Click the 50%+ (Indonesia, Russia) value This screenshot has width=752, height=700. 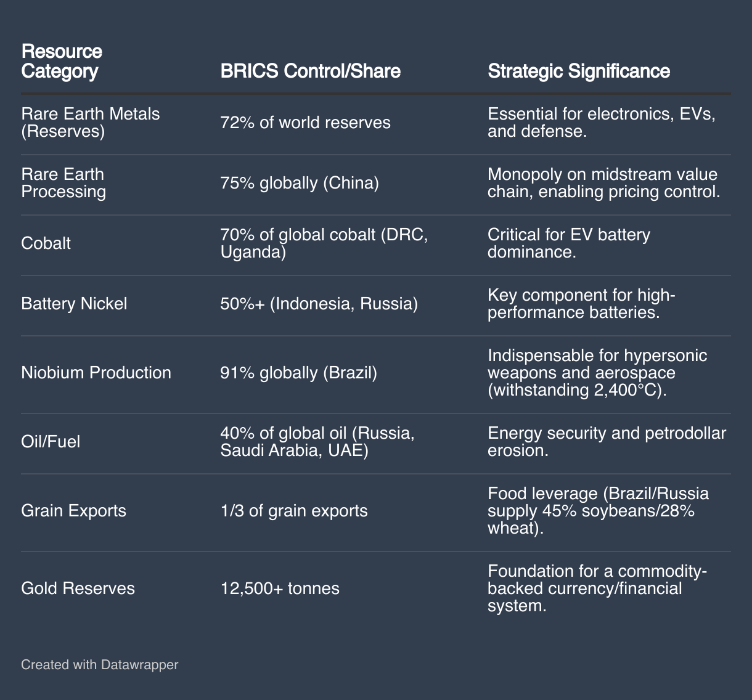click(x=319, y=304)
